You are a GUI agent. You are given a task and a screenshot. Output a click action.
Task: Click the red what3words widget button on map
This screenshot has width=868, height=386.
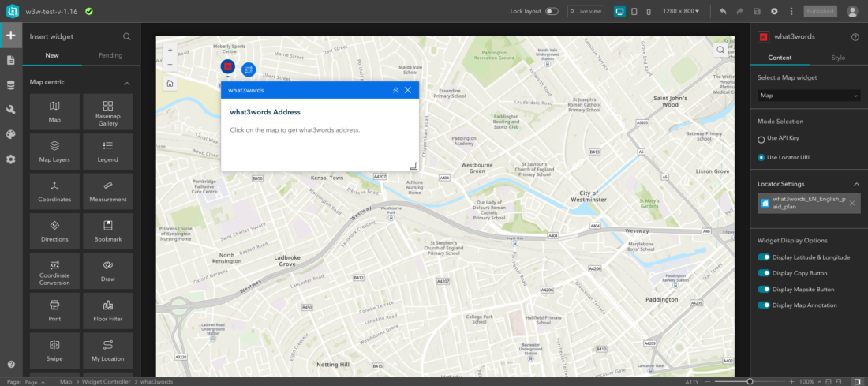[227, 66]
